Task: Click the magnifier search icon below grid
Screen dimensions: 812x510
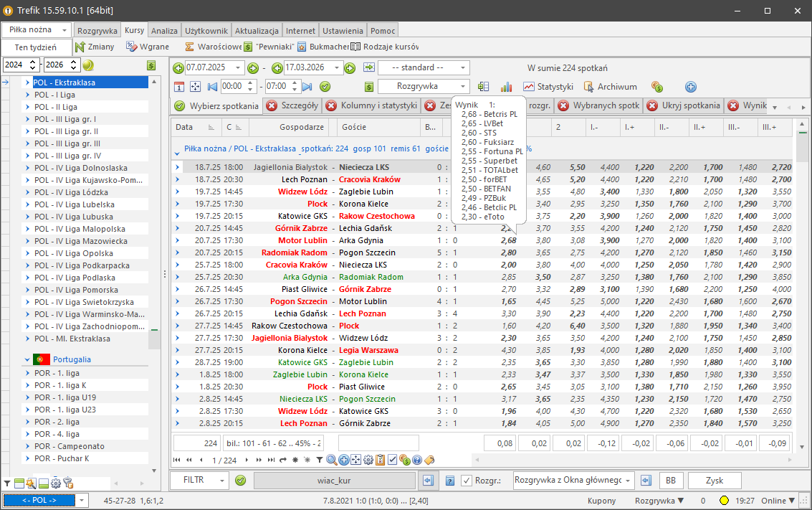Action: [x=332, y=460]
